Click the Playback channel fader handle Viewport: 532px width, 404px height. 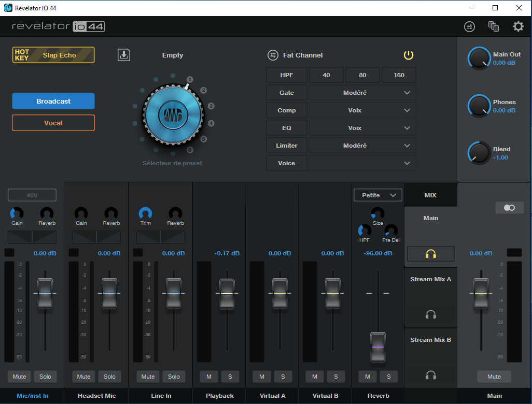(x=227, y=293)
